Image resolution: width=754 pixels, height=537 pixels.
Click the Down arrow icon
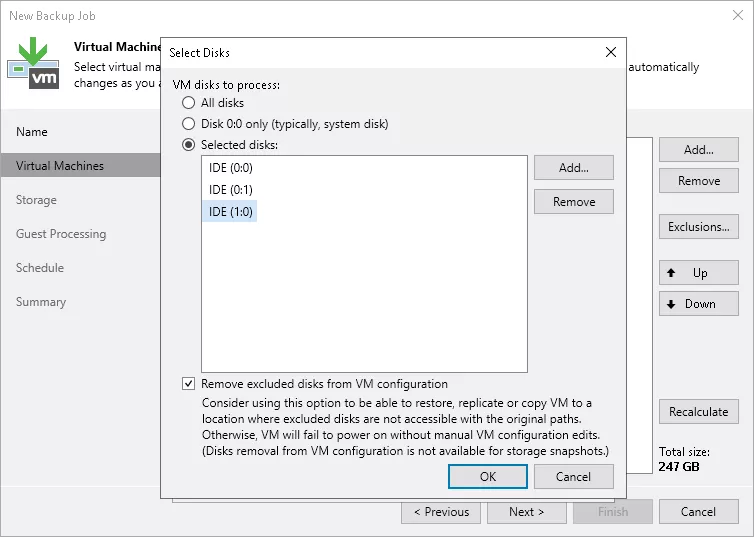[x=671, y=304]
